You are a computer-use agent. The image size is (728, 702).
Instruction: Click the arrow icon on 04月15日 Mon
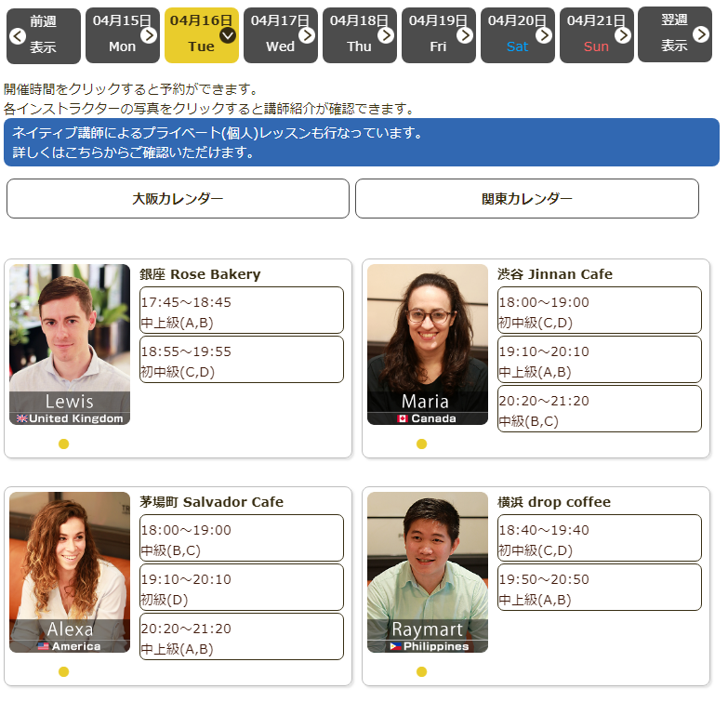[149, 35]
